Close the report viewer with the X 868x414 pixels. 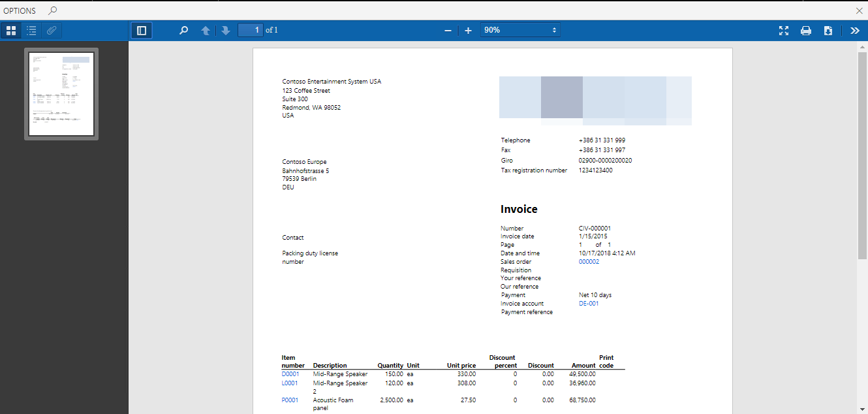[859, 10]
